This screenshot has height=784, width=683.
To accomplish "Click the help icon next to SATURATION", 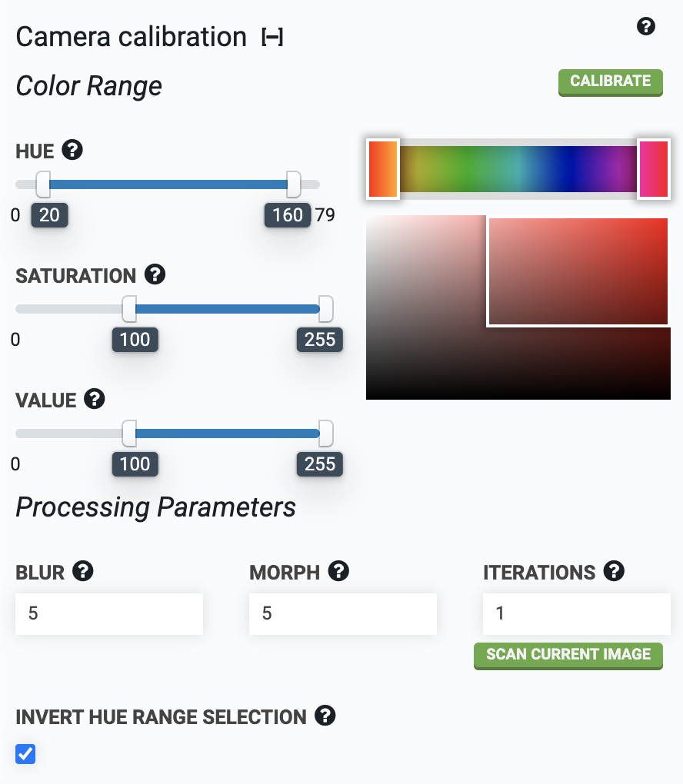I will pyautogui.click(x=155, y=275).
